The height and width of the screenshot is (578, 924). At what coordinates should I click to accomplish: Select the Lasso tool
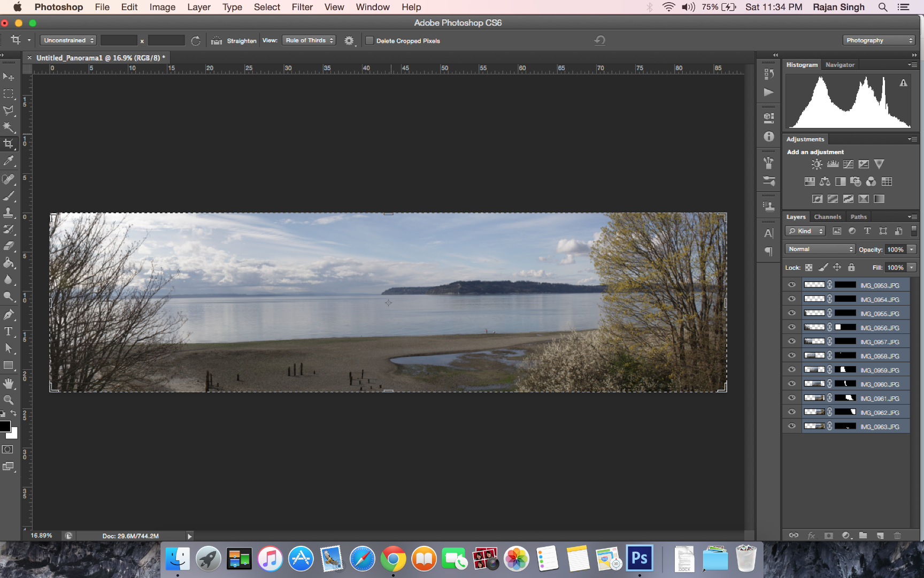point(9,111)
